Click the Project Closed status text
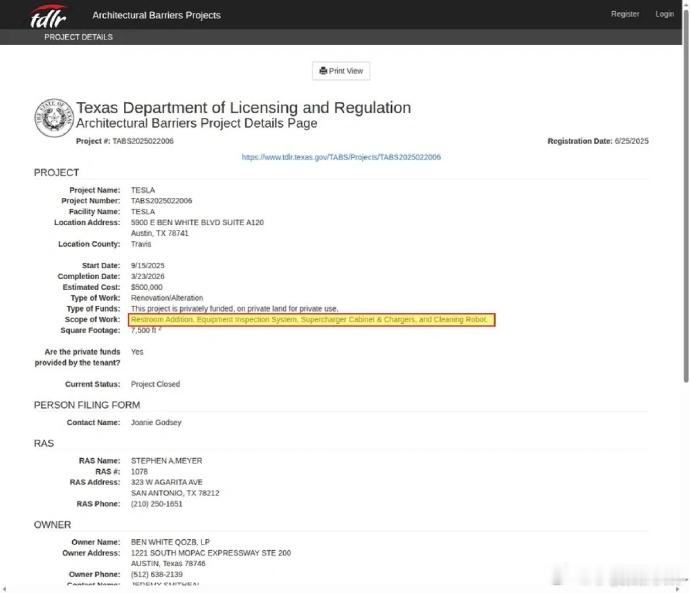The image size is (690, 593). 155,384
